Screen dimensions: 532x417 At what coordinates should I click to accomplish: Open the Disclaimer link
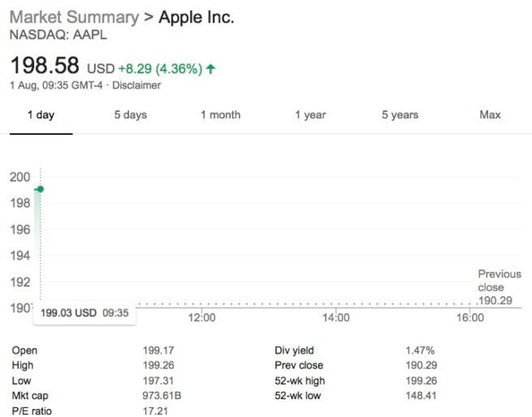pos(136,85)
